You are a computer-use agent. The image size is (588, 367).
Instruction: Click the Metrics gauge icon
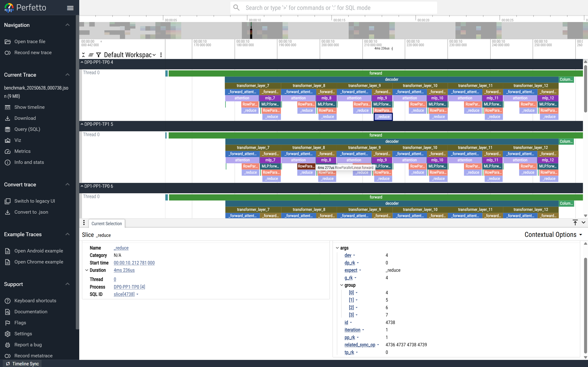[8, 151]
